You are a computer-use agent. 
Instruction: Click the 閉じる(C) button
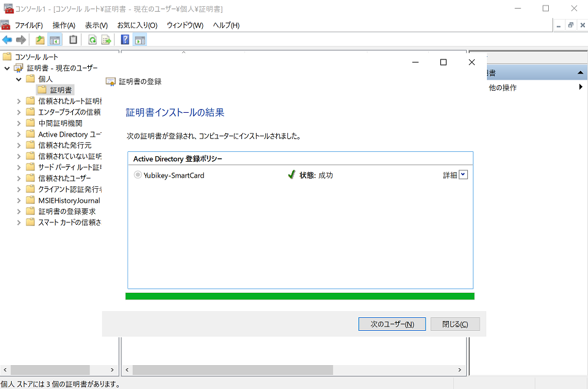click(455, 324)
